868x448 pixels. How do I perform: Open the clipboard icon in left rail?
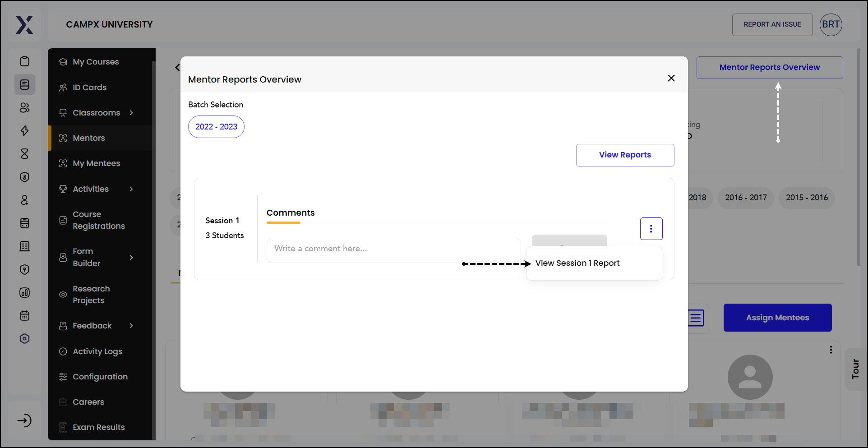pyautogui.click(x=25, y=61)
